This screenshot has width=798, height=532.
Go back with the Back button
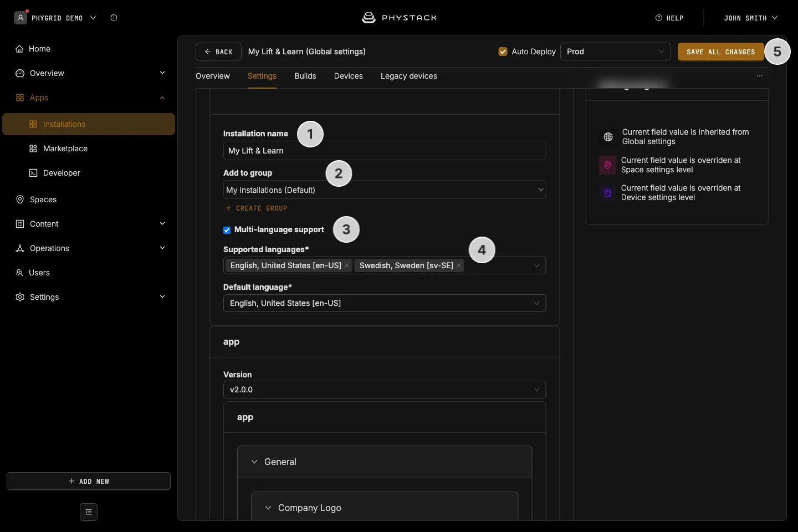tap(218, 52)
